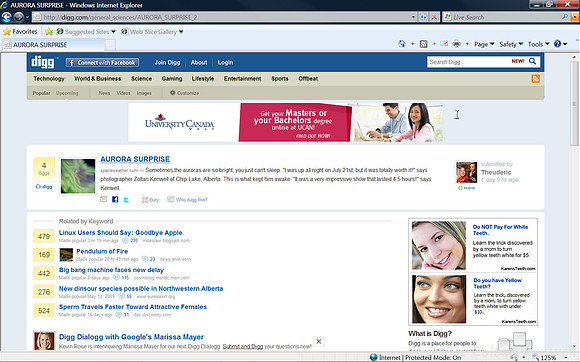Click the RSS feeds toolbar icon
580x362 pixels.
(424, 44)
